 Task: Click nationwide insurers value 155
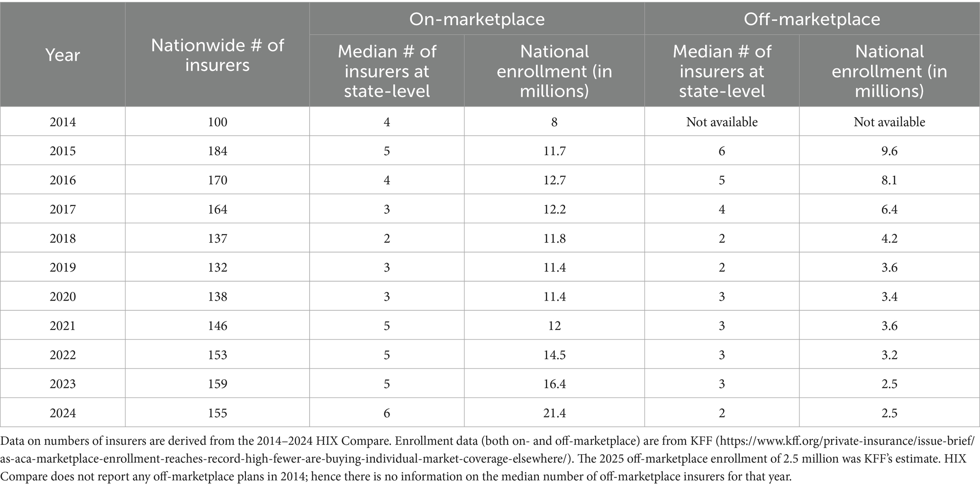pos(218,413)
